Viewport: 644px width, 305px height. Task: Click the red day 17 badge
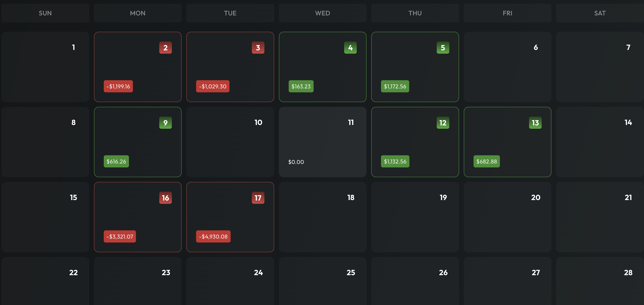point(258,198)
